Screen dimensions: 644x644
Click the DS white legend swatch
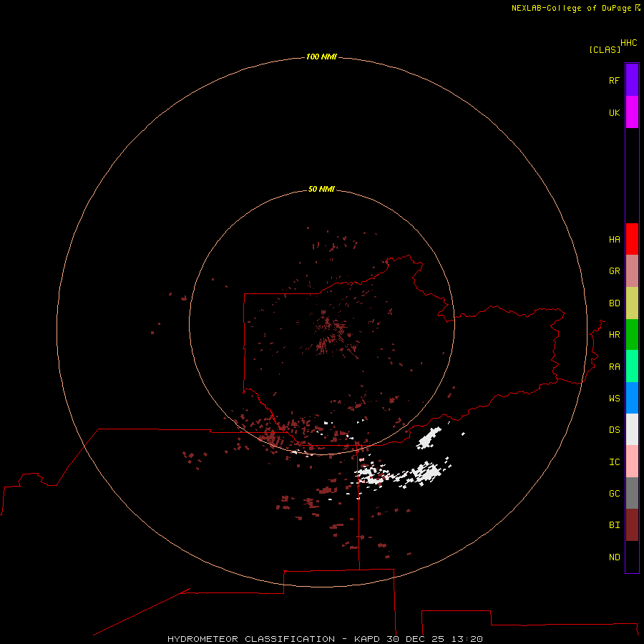pyautogui.click(x=632, y=429)
